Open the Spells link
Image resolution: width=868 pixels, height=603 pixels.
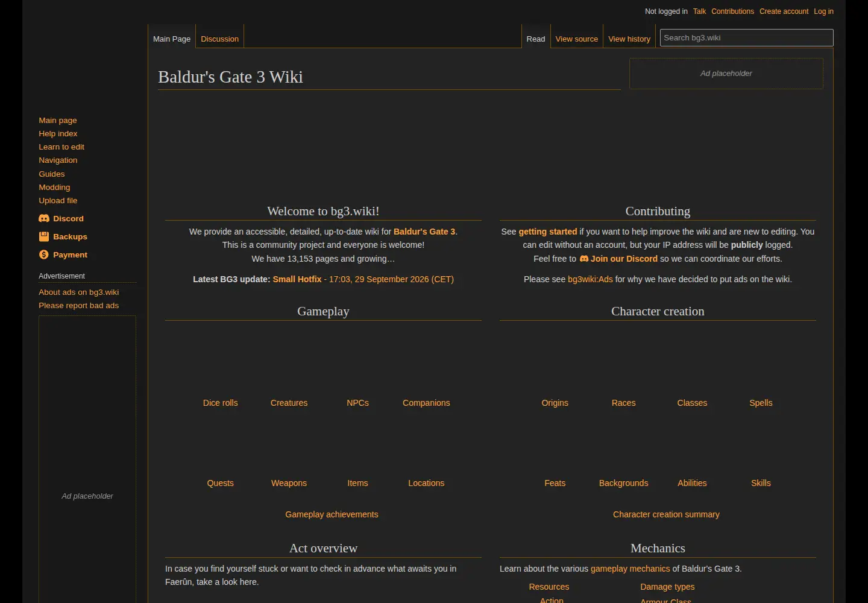pos(761,403)
